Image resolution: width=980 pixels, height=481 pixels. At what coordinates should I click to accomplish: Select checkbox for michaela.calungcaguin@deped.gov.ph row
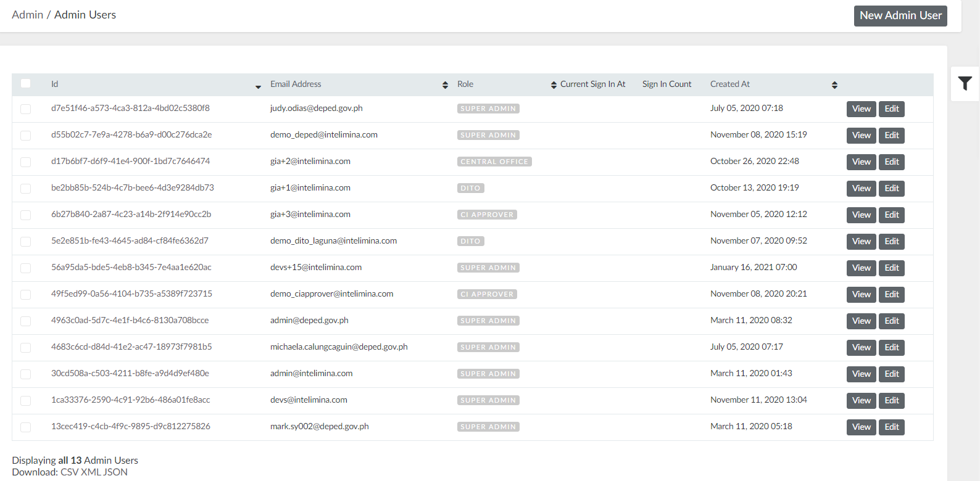[x=25, y=348]
